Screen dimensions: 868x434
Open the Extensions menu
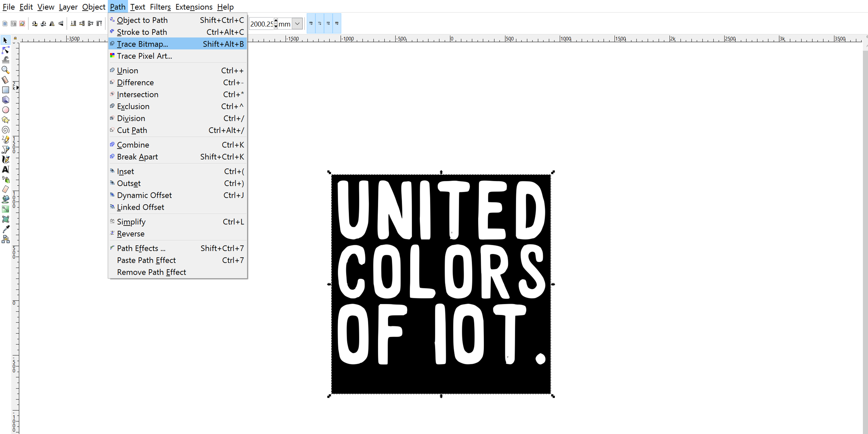194,7
